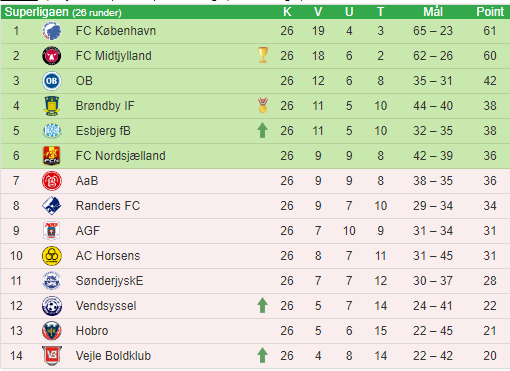This screenshot has width=510, height=371.
Task: Click the FC Midtjylland club crest
Action: [x=52, y=56]
